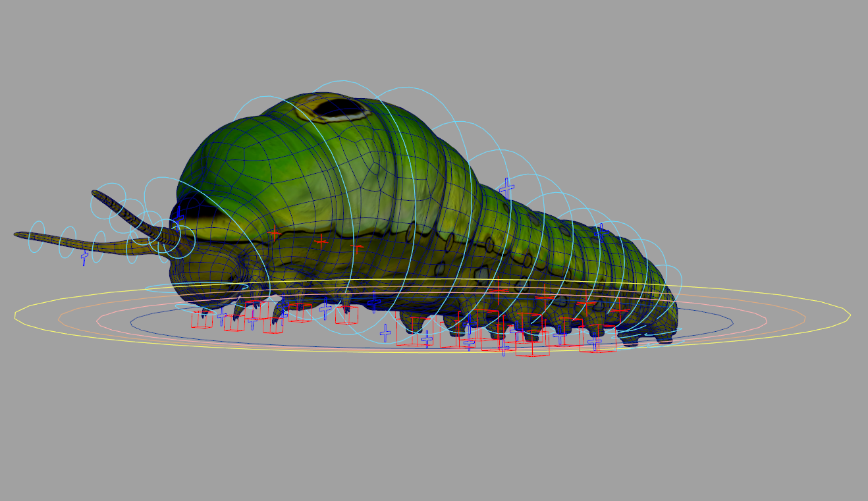Select the outermost yellow ground ring control
868x501 pixels.
tap(16, 316)
